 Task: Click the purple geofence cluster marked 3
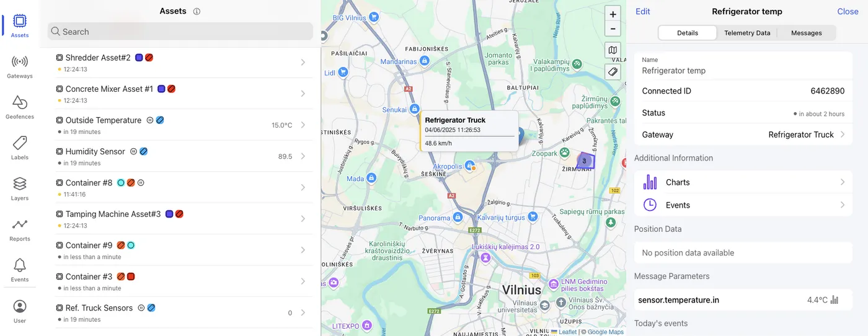pyautogui.click(x=585, y=161)
